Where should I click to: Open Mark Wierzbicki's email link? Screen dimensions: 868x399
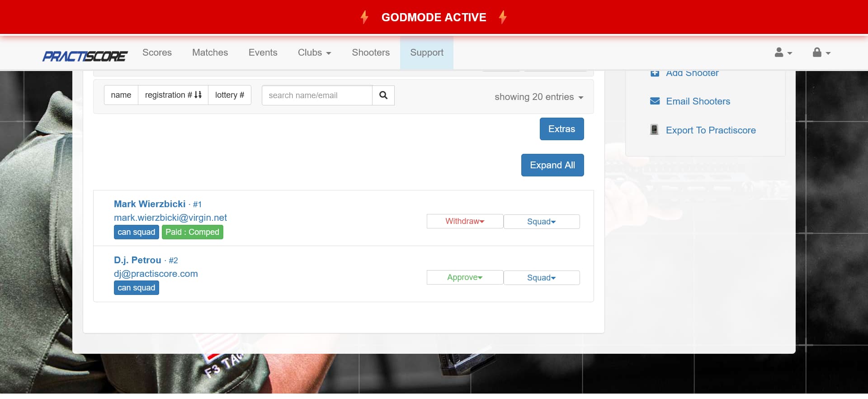(170, 218)
